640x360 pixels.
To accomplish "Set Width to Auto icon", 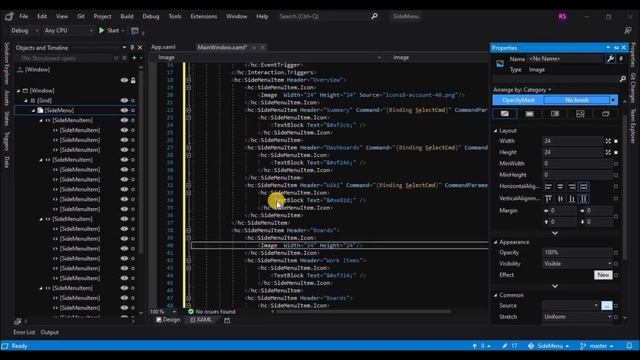I will point(608,141).
